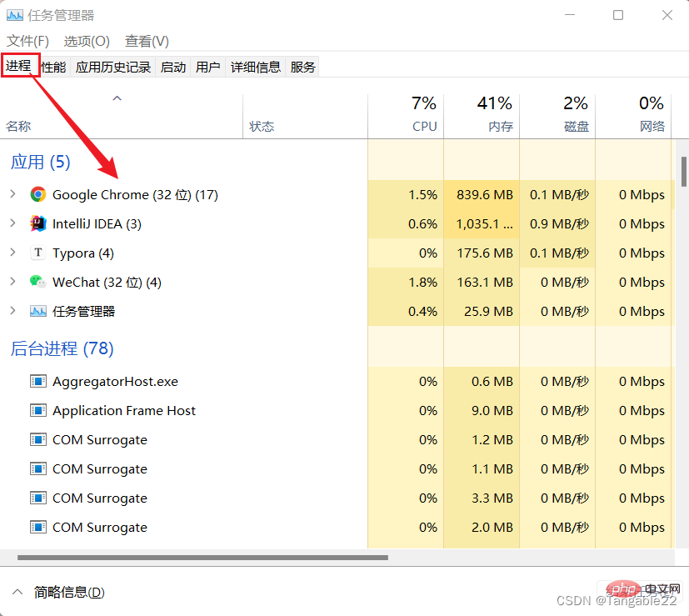Click the 应用 (5) group heading

click(41, 162)
